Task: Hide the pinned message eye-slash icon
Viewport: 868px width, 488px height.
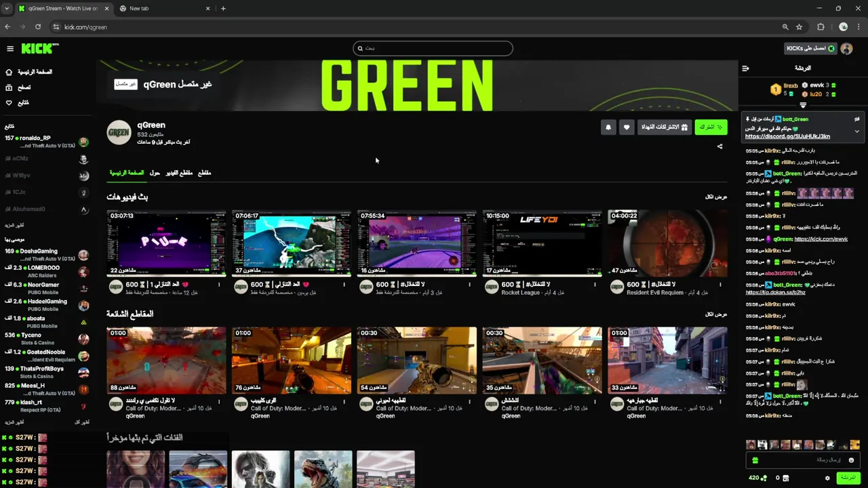Action: pos(857,119)
